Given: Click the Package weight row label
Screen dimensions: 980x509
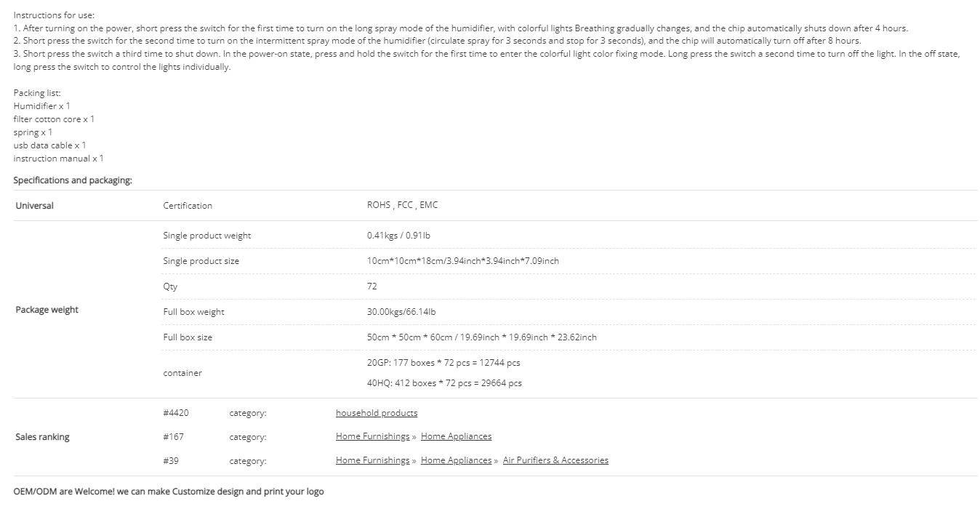Looking at the screenshot, I should point(47,310).
